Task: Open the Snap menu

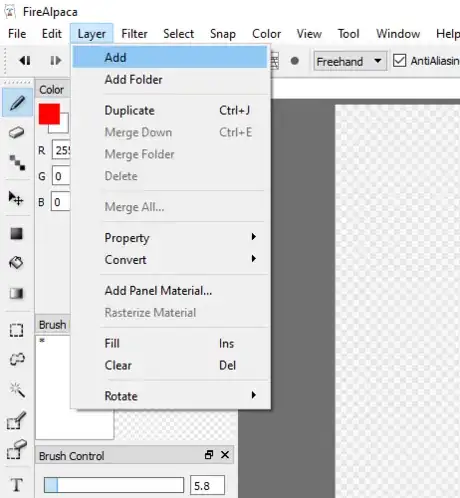Action: pyautogui.click(x=223, y=34)
